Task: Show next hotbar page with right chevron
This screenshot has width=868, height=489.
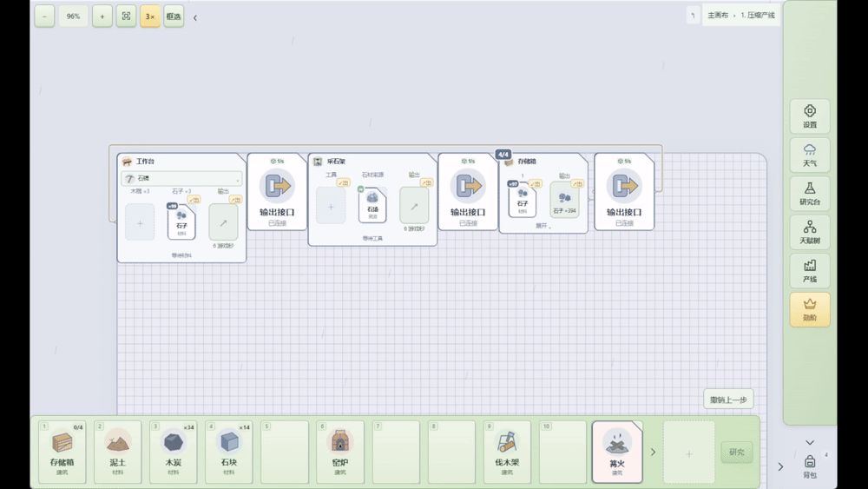Action: point(653,452)
